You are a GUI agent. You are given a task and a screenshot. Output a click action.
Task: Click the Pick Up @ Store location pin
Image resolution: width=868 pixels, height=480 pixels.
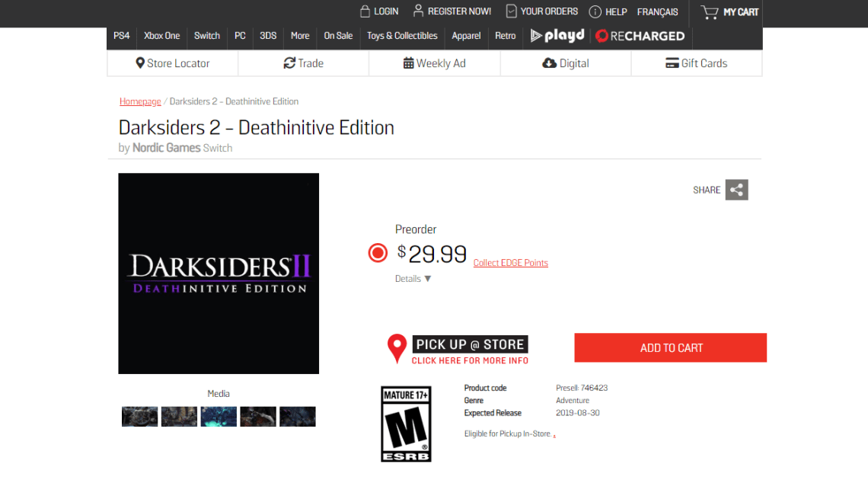click(x=396, y=348)
